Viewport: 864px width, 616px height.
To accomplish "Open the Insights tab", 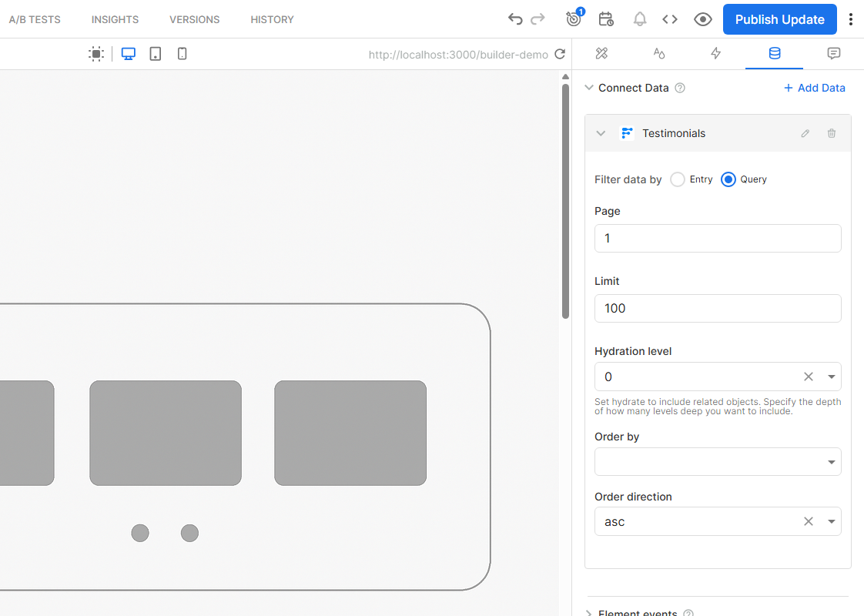I will [x=115, y=19].
